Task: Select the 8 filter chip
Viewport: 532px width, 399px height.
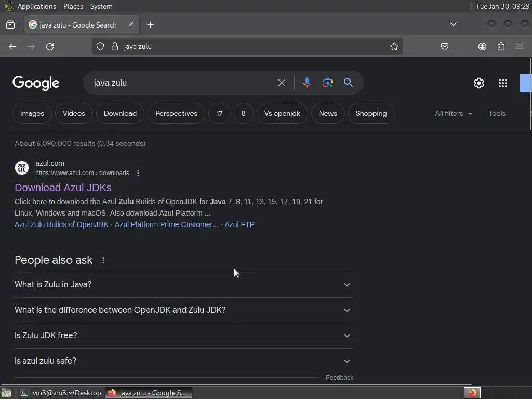Action: click(x=244, y=113)
